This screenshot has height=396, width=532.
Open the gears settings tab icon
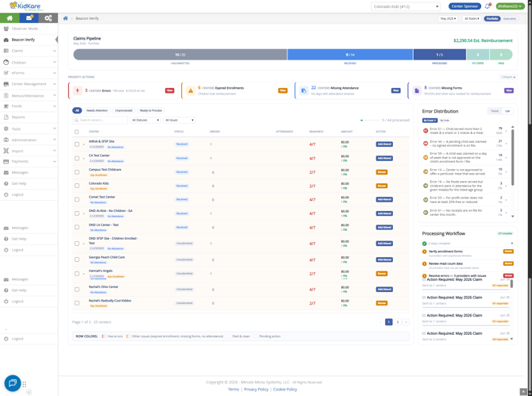[48, 18]
